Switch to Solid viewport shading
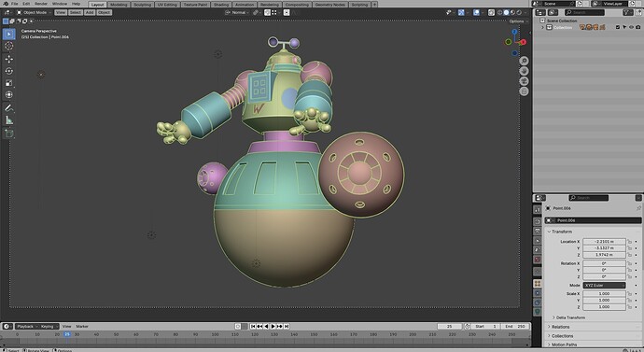Image resolution: width=644 pixels, height=352 pixels. (506, 12)
